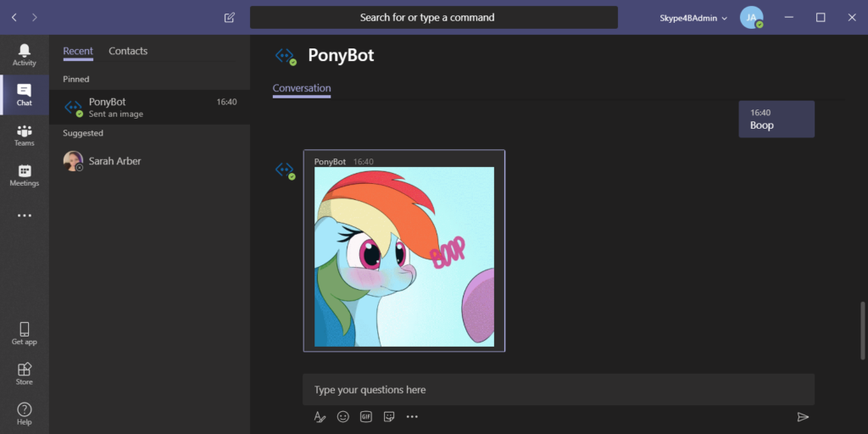The image size is (868, 434).
Task: Click the JA profile avatar
Action: (751, 18)
